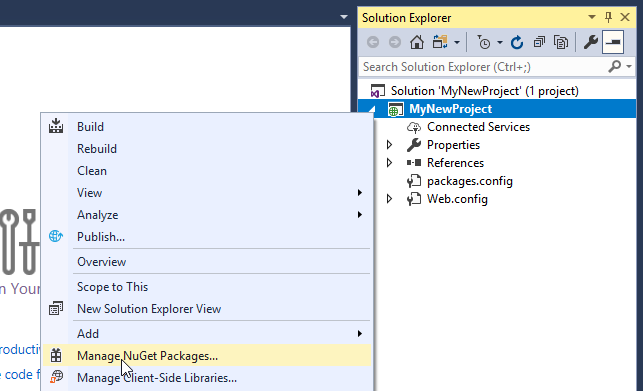Toggle the Preview Selected Items button

tap(613, 42)
